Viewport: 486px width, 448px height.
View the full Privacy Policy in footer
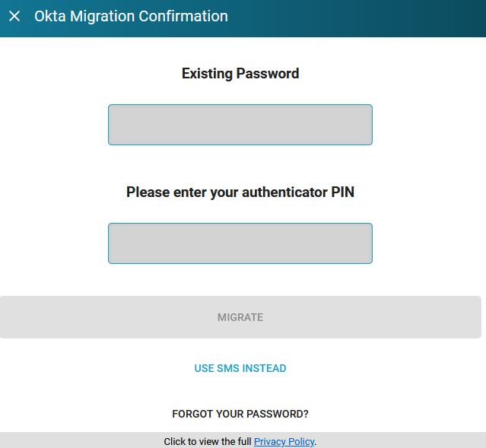click(284, 441)
